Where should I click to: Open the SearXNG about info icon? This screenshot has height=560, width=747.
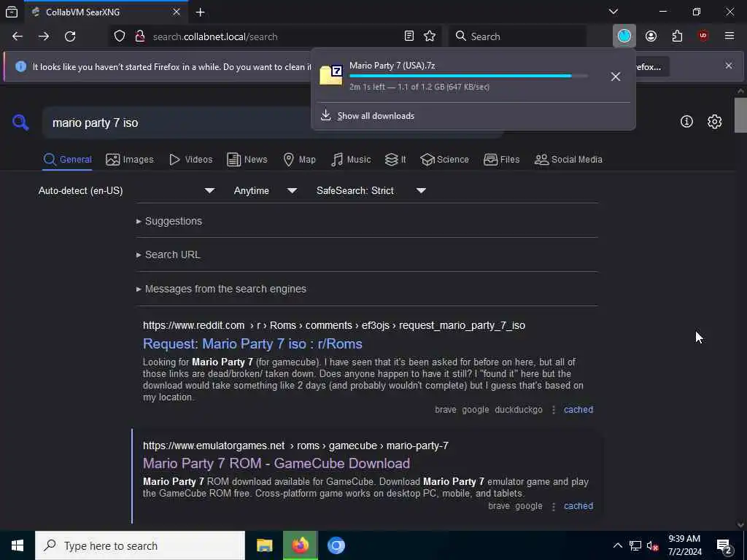[686, 122]
